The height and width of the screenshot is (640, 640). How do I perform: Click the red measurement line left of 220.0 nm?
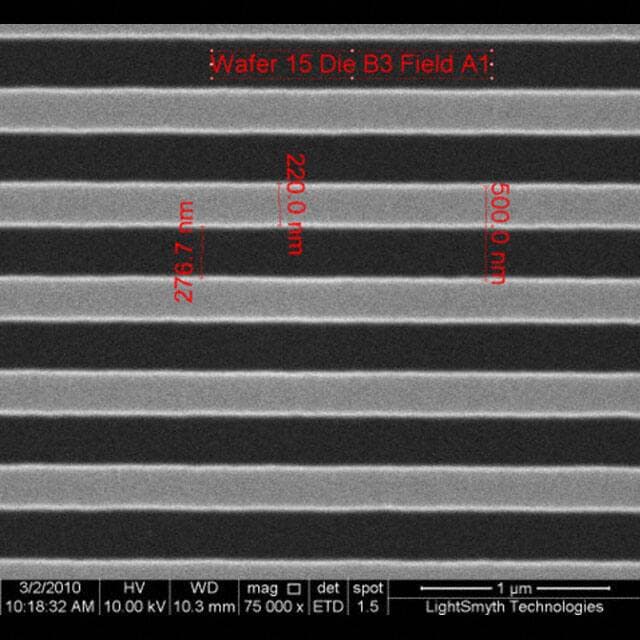pos(279,205)
